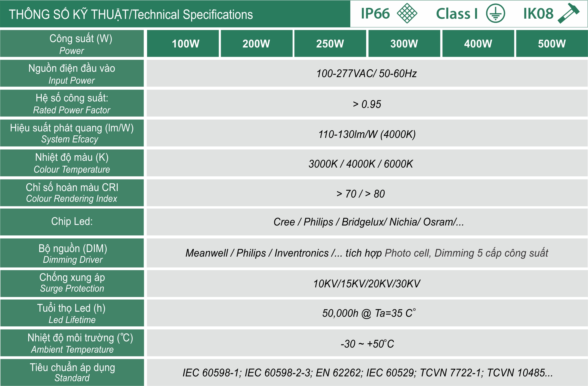
Task: Select the 200W power column header
Action: [x=257, y=44]
